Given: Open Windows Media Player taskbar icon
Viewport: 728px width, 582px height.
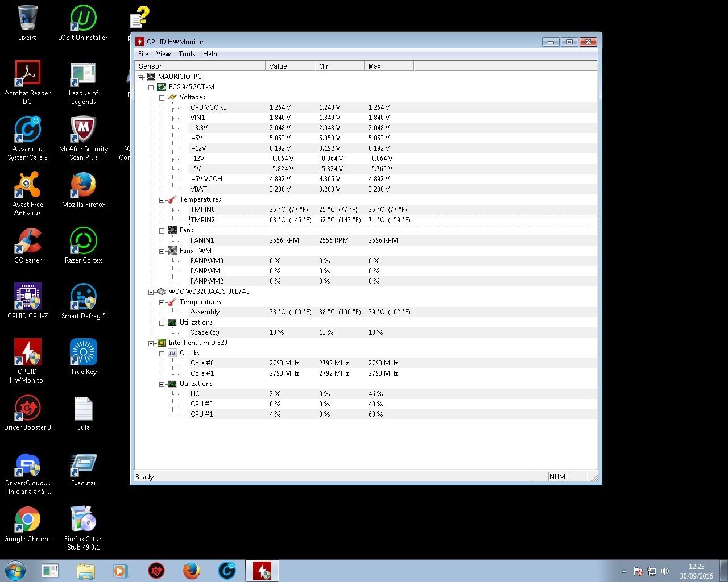Looking at the screenshot, I should pyautogui.click(x=121, y=571).
